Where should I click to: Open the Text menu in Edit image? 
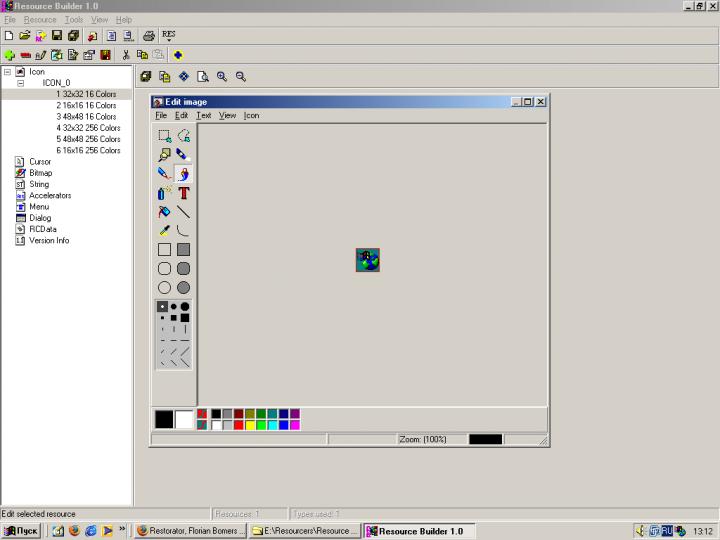pos(203,115)
